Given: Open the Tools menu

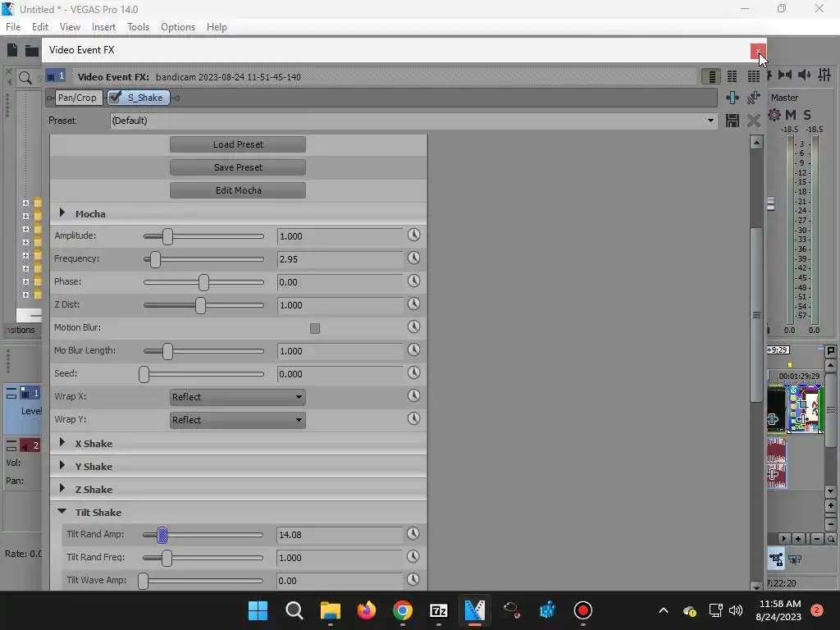Looking at the screenshot, I should click(x=138, y=27).
